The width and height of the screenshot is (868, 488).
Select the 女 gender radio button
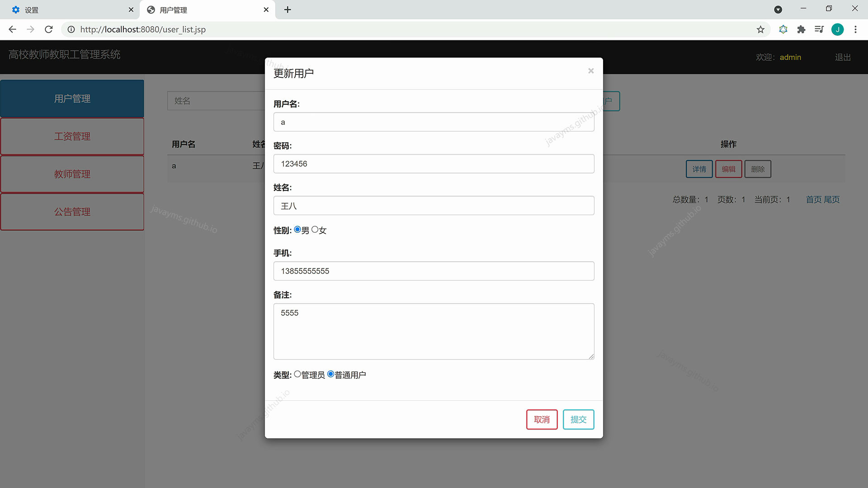pyautogui.click(x=315, y=229)
